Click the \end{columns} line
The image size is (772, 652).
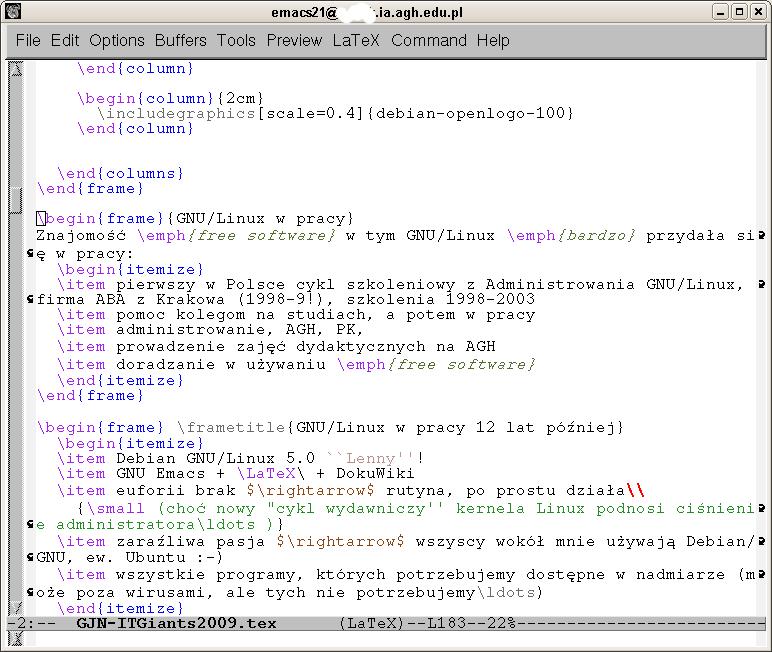pyautogui.click(x=120, y=173)
